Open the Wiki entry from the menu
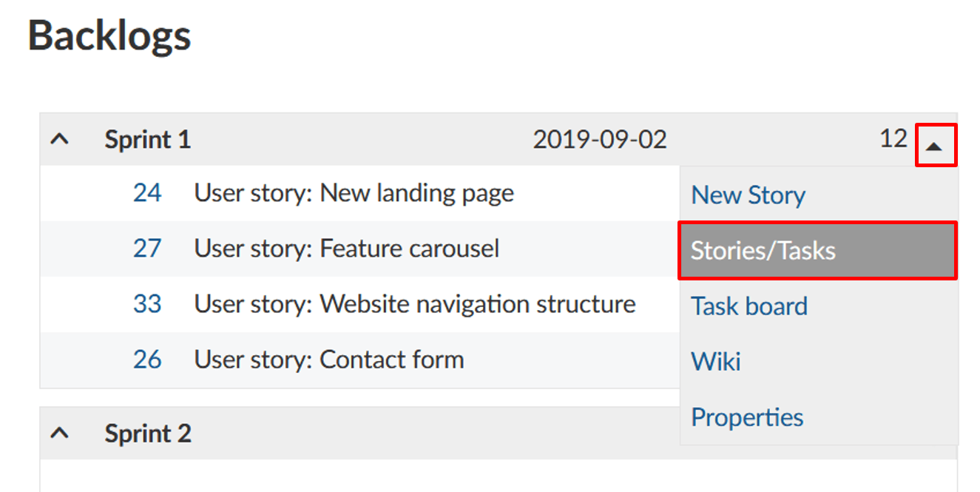The image size is (980, 492). (x=715, y=361)
